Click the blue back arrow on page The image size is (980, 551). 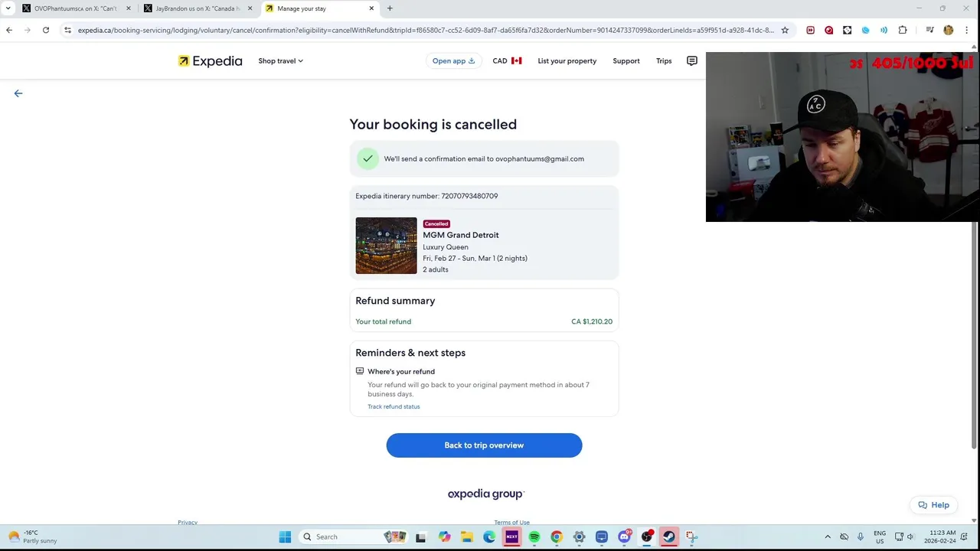(x=18, y=93)
